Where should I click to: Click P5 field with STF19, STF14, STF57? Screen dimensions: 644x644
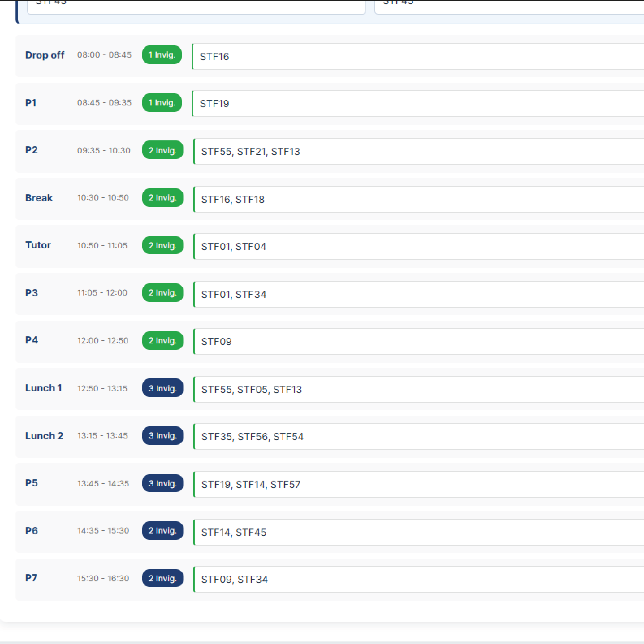click(x=419, y=484)
